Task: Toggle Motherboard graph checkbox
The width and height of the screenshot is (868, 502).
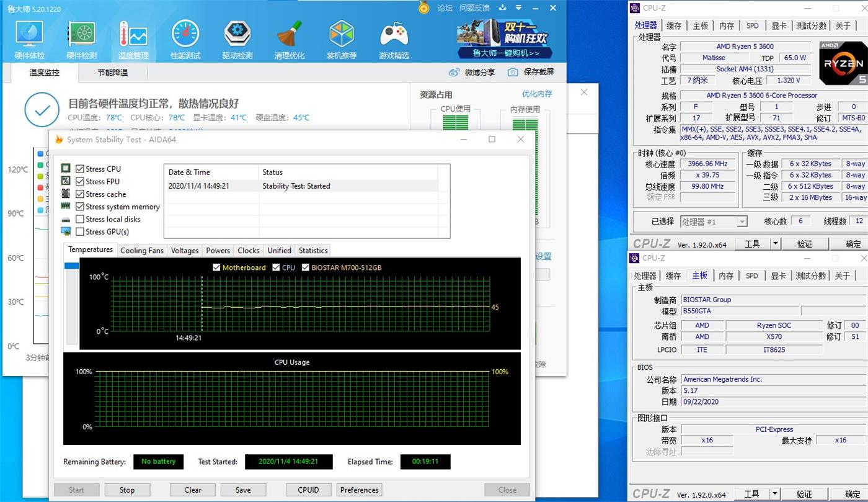Action: click(216, 267)
